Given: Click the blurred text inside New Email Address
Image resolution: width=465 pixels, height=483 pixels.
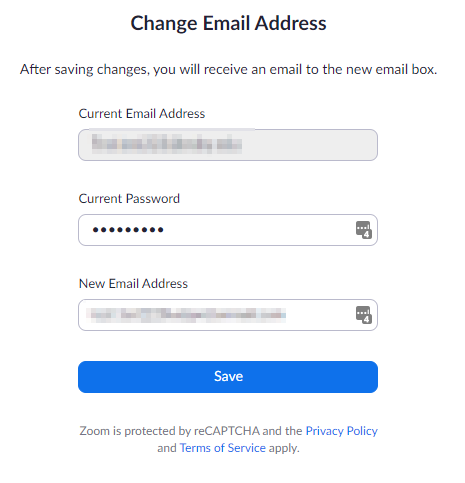Looking at the screenshot, I should click(187, 315).
